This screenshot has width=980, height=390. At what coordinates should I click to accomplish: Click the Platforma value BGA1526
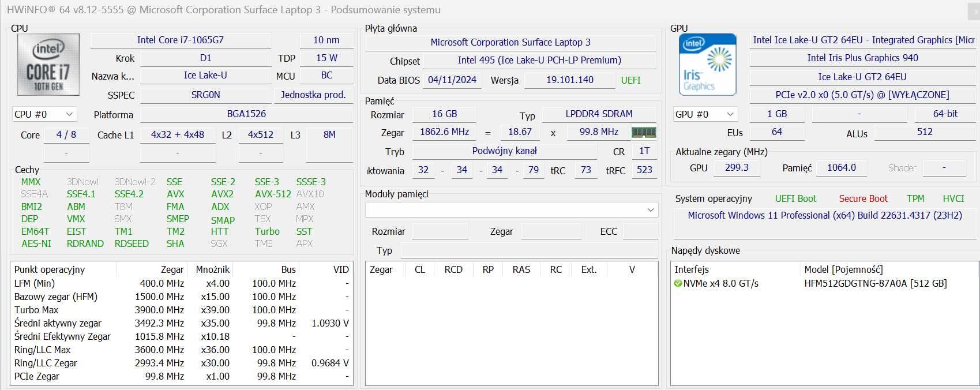(246, 114)
